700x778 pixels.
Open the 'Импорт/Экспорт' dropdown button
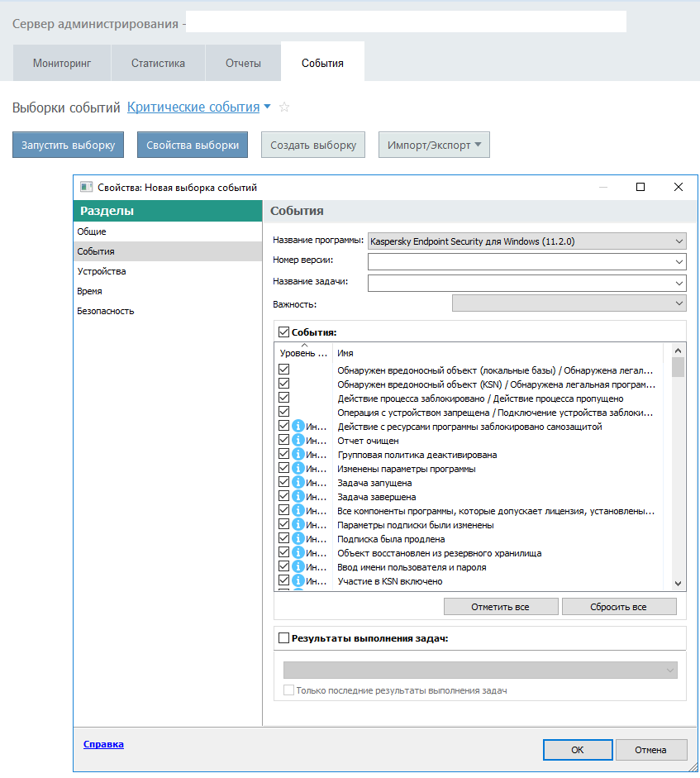pyautogui.click(x=434, y=145)
